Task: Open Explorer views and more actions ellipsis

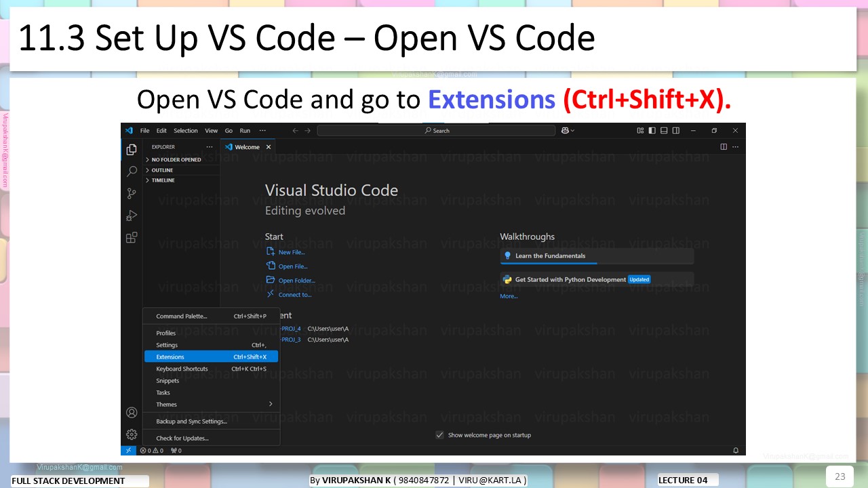Action: coord(210,146)
